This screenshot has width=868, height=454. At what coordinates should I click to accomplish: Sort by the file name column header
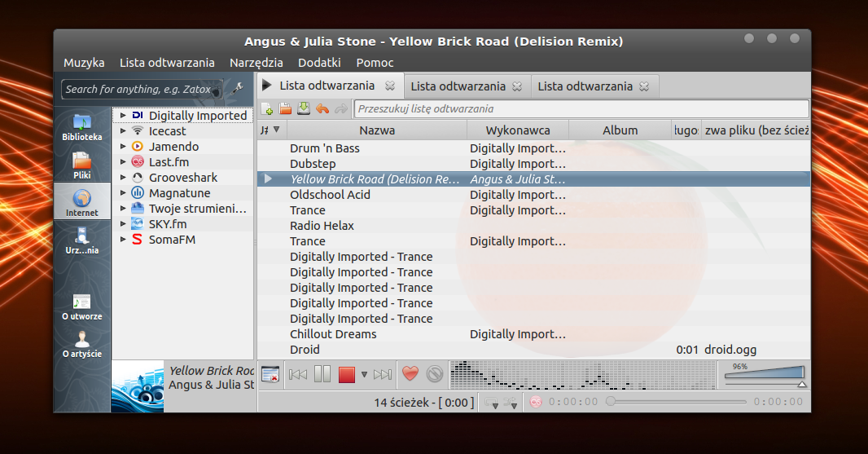tap(756, 130)
